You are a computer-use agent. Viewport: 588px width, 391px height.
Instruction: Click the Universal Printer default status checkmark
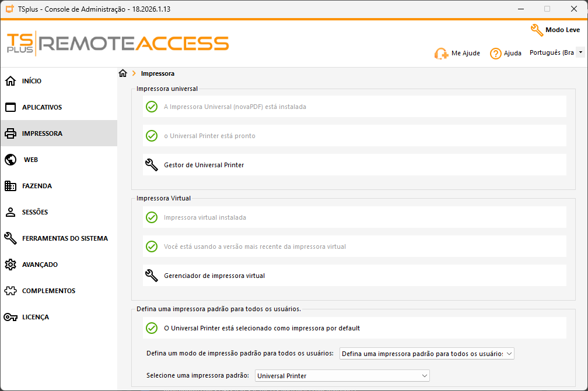tap(152, 328)
